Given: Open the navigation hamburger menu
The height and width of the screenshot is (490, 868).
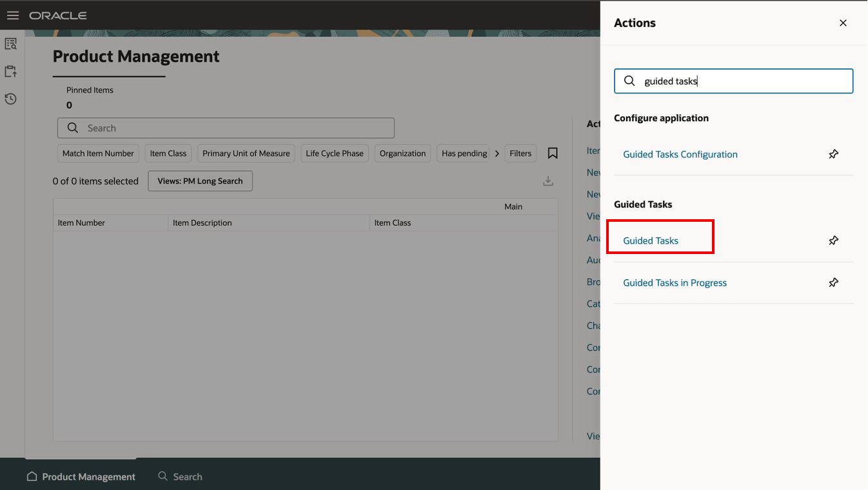Looking at the screenshot, I should pyautogui.click(x=12, y=15).
